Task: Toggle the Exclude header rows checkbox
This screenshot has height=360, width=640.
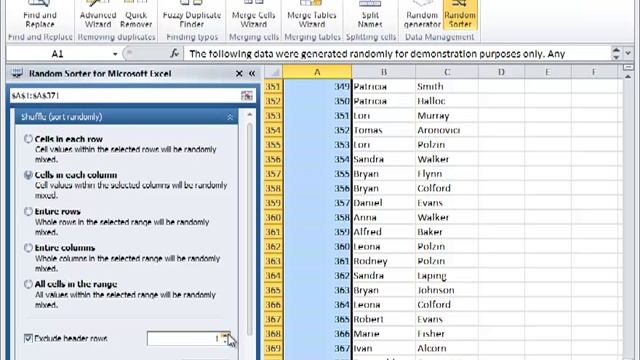Action: pos(28,338)
